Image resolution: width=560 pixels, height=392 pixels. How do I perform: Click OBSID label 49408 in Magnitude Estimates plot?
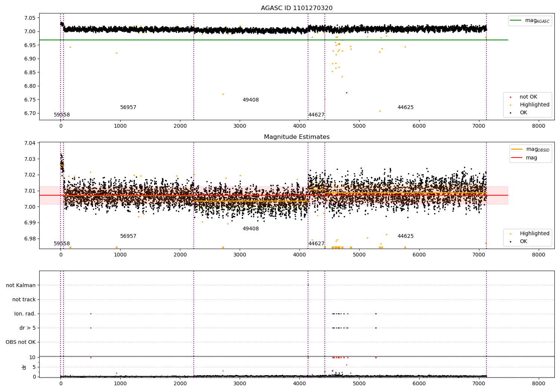(x=251, y=229)
